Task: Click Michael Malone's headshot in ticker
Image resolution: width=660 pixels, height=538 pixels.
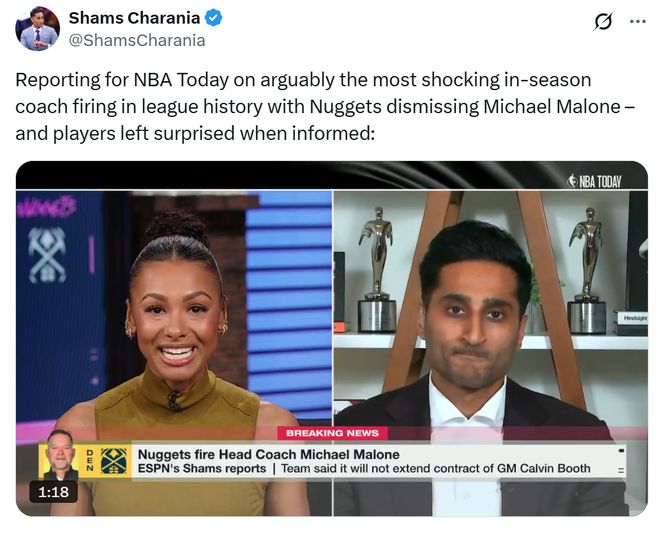Action: click(61, 455)
